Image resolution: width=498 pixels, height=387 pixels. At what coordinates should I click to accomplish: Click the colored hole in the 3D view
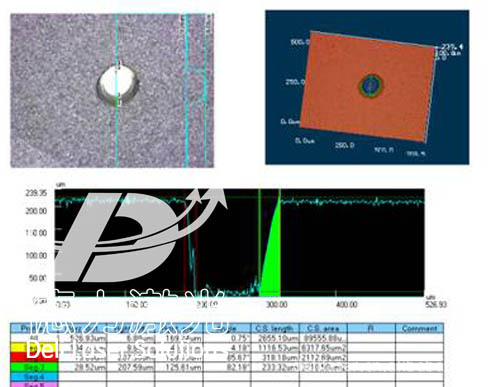[x=371, y=85]
